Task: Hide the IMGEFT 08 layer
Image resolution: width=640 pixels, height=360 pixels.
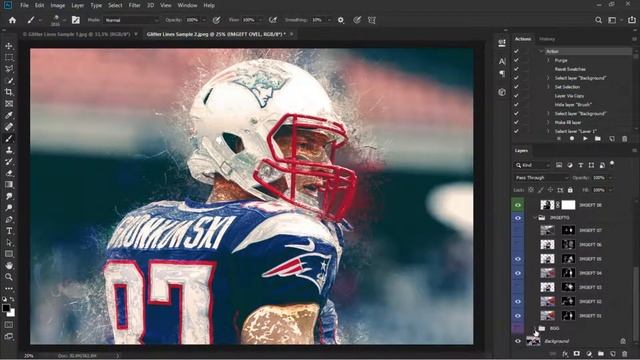Action: [x=518, y=205]
